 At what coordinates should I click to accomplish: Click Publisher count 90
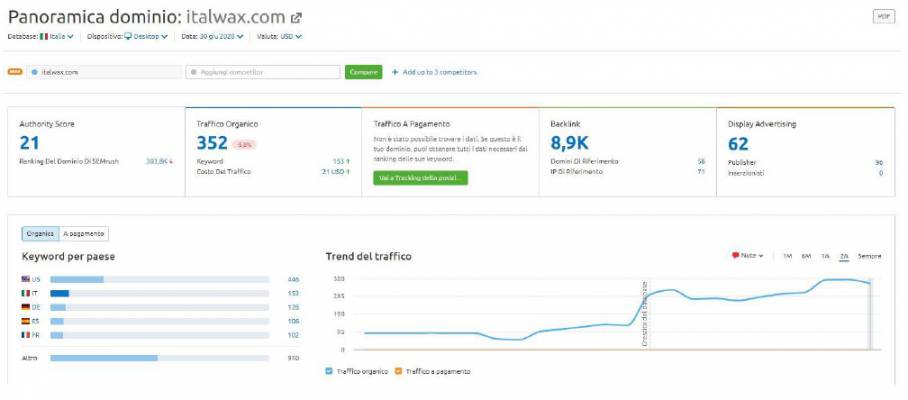coord(879,163)
